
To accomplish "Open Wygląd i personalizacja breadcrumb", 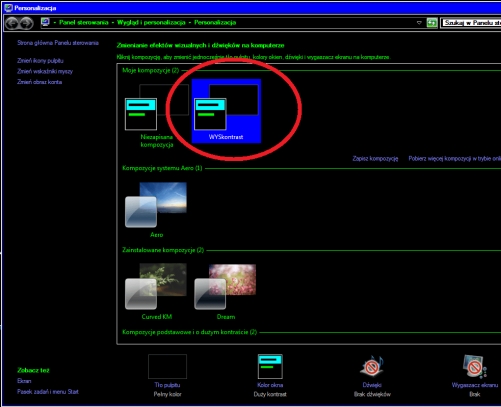I will 151,22.
